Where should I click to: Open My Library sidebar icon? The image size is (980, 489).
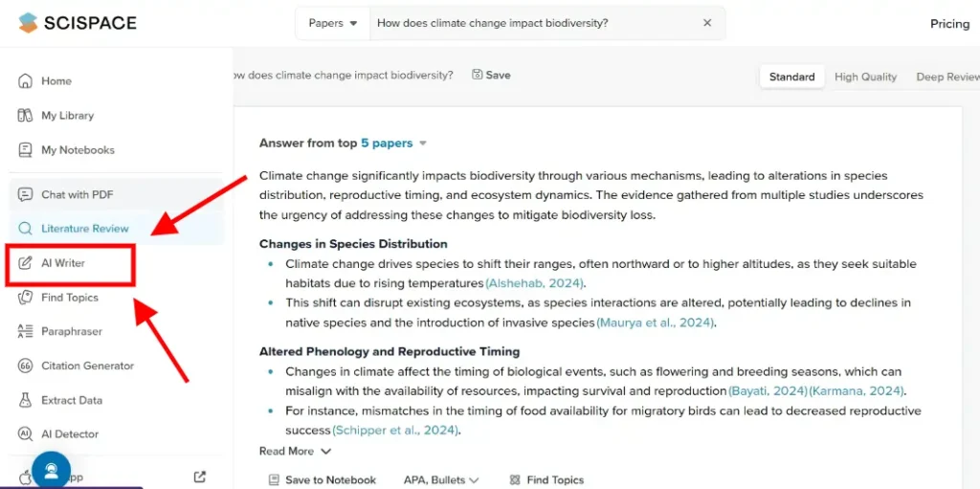26,116
